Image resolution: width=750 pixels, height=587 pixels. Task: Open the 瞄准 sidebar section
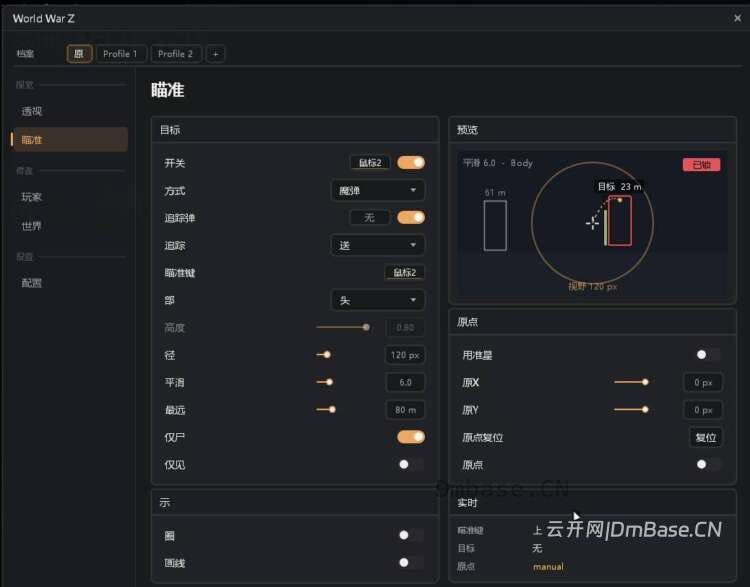click(70, 140)
